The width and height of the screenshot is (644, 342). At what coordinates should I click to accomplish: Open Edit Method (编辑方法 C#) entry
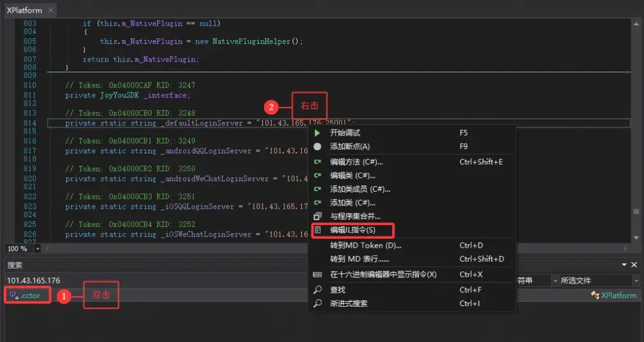pos(412,162)
